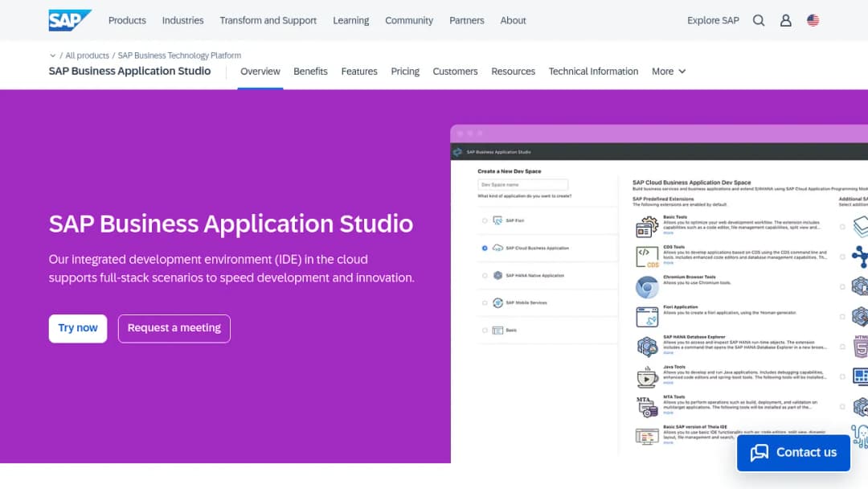
Task: Click the chat bubble icon in Contact us
Action: [759, 453]
